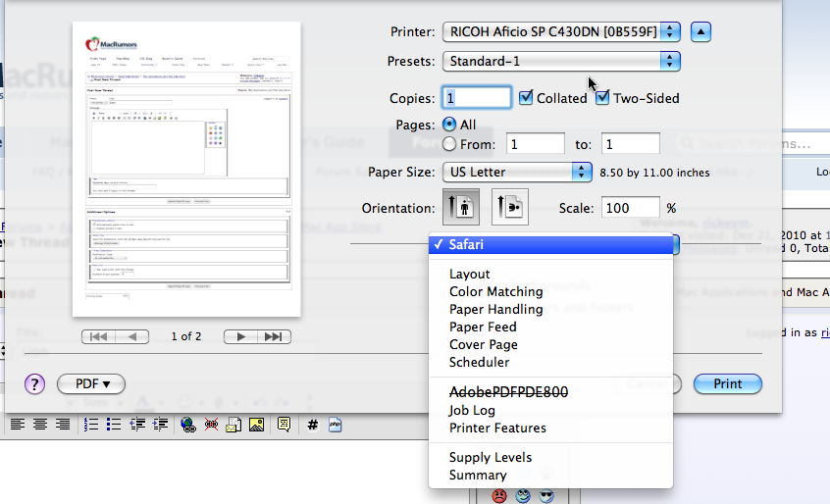
Task: Click the Scale percentage field
Action: 631,208
